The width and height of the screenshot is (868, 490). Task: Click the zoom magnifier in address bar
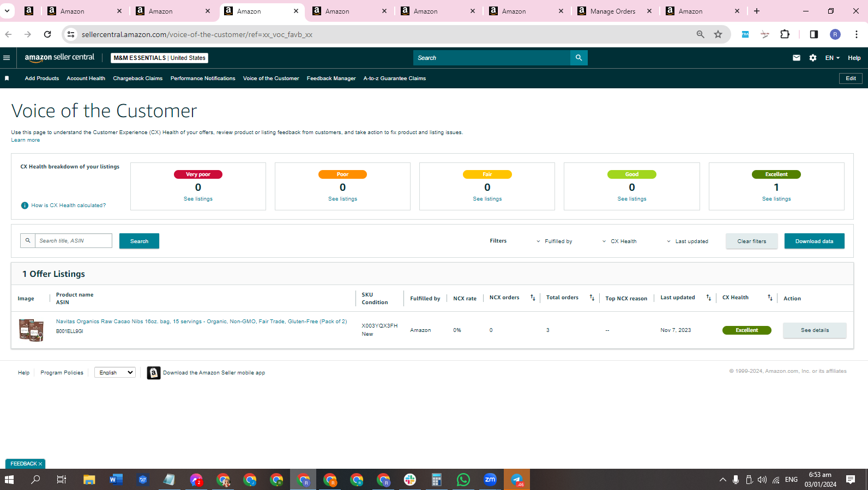pyautogui.click(x=701, y=34)
